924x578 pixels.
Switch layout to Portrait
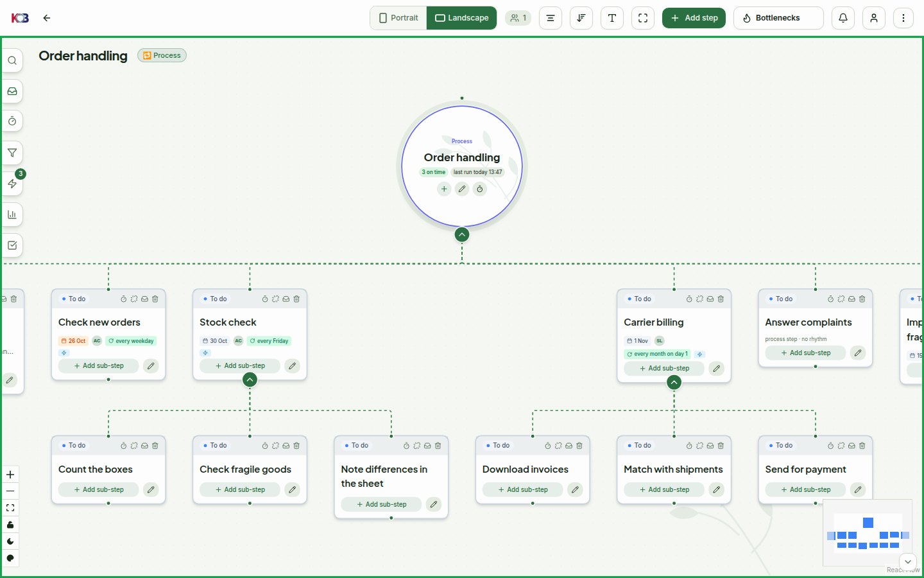pyautogui.click(x=398, y=18)
